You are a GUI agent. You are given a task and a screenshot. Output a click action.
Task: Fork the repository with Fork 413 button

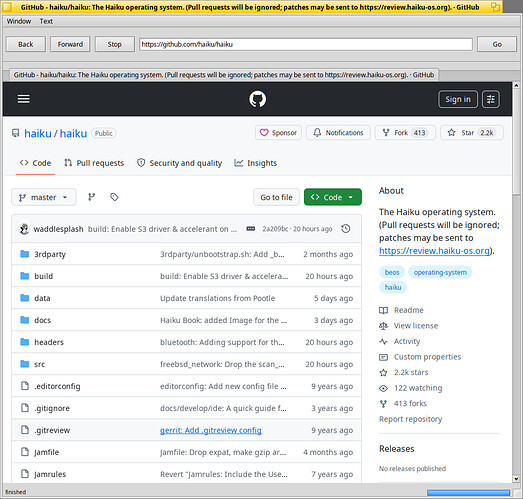pos(405,133)
